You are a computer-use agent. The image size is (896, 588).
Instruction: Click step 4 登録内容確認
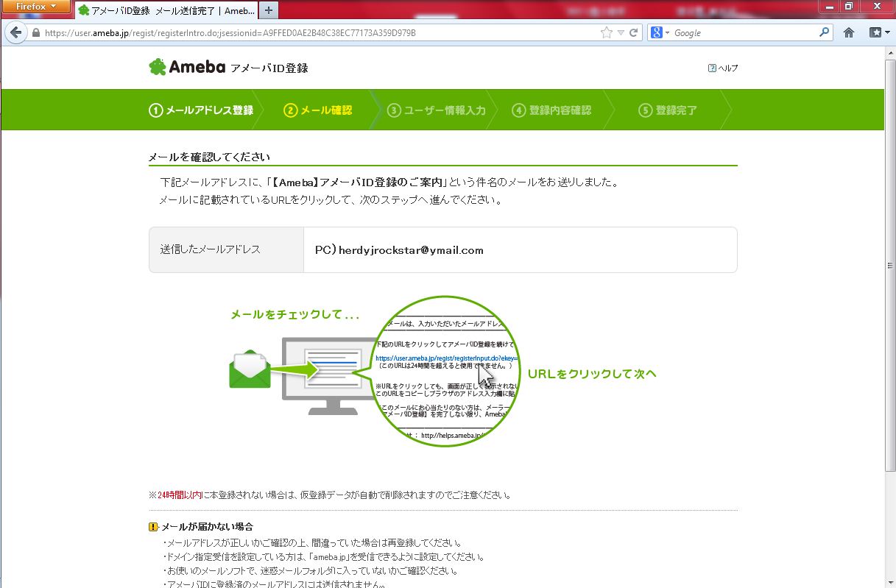click(x=552, y=110)
